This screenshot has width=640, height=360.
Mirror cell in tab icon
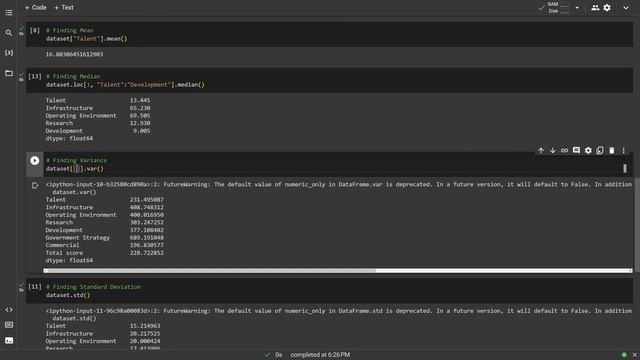[600, 151]
